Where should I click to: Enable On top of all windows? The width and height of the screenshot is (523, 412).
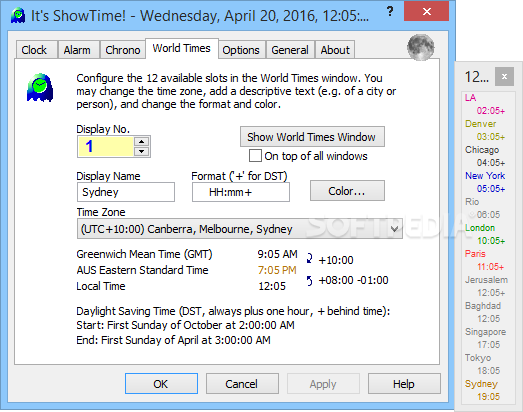[255, 156]
